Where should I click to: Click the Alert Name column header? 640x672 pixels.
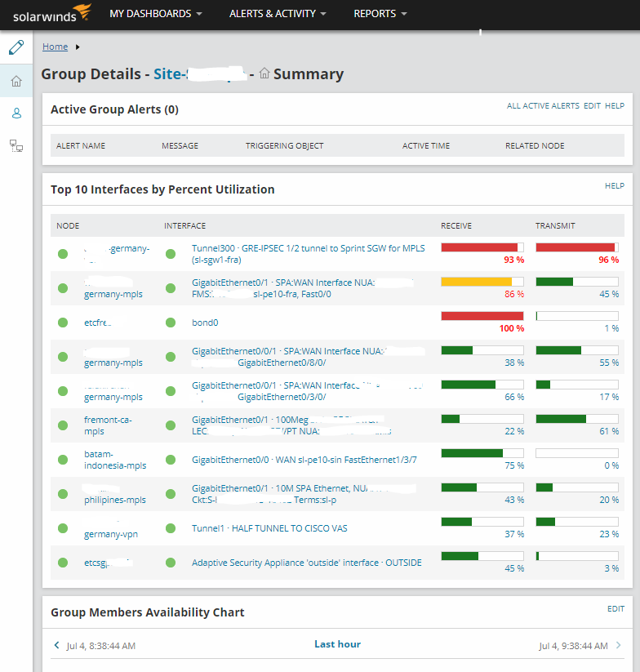point(81,145)
